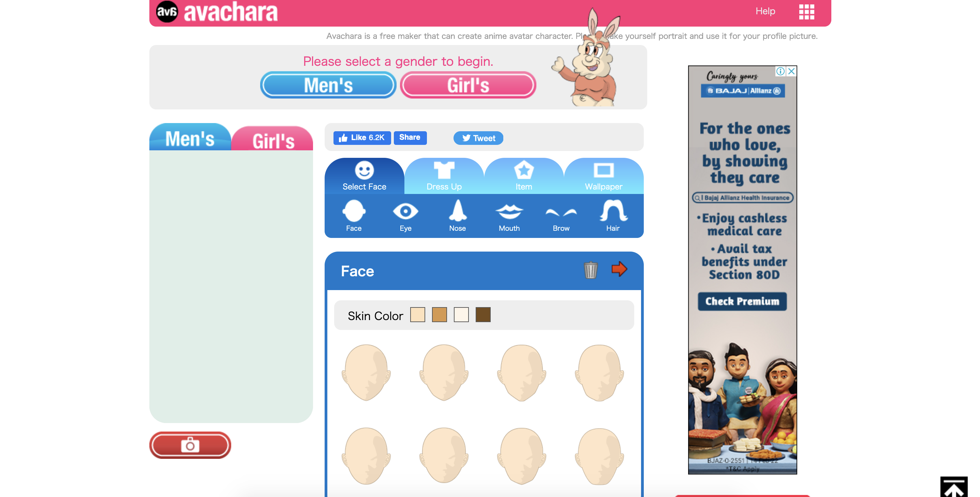Select the Girl's gender option
The image size is (980, 497).
click(x=467, y=85)
